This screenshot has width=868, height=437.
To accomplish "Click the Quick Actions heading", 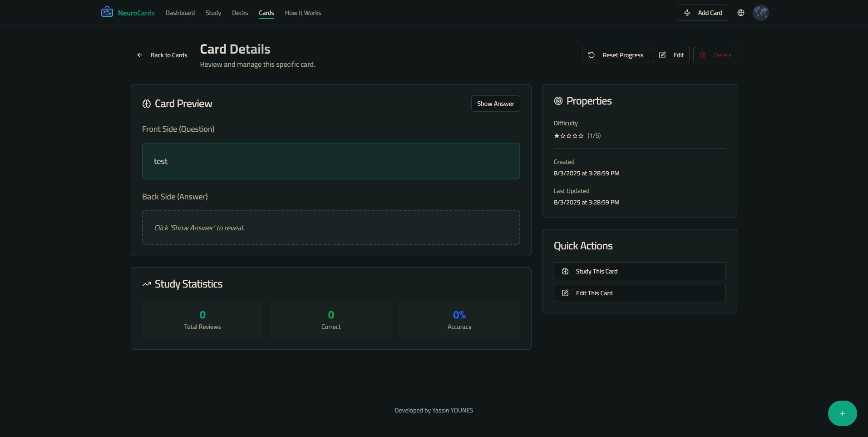I will [x=583, y=246].
